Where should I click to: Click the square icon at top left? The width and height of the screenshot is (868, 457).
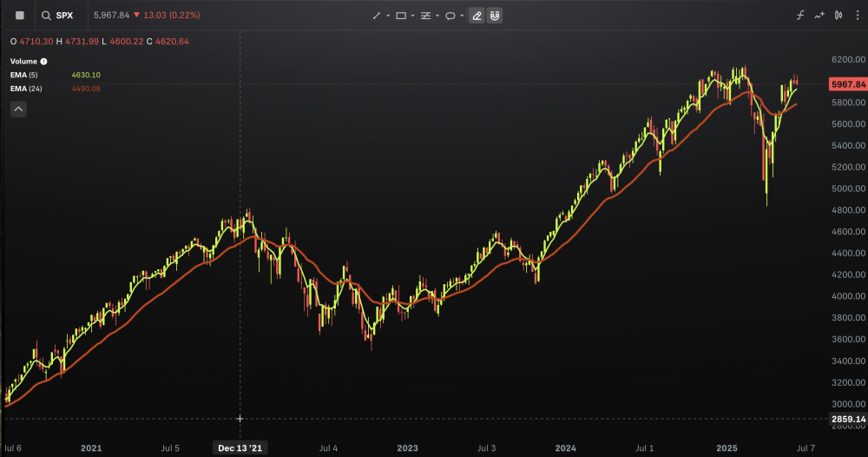pyautogui.click(x=20, y=16)
